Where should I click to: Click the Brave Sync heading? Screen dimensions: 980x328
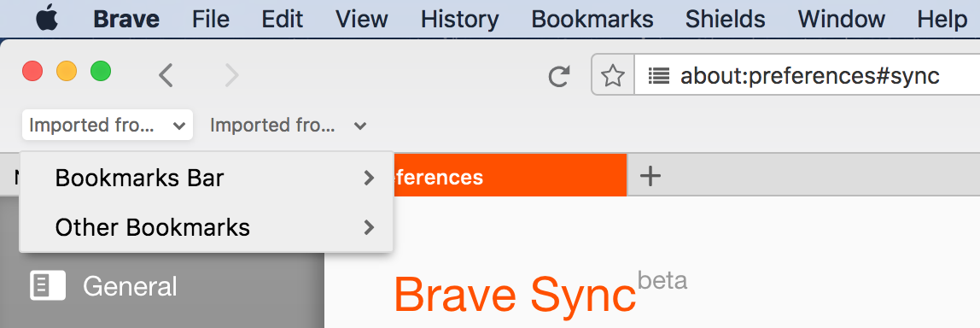515,295
